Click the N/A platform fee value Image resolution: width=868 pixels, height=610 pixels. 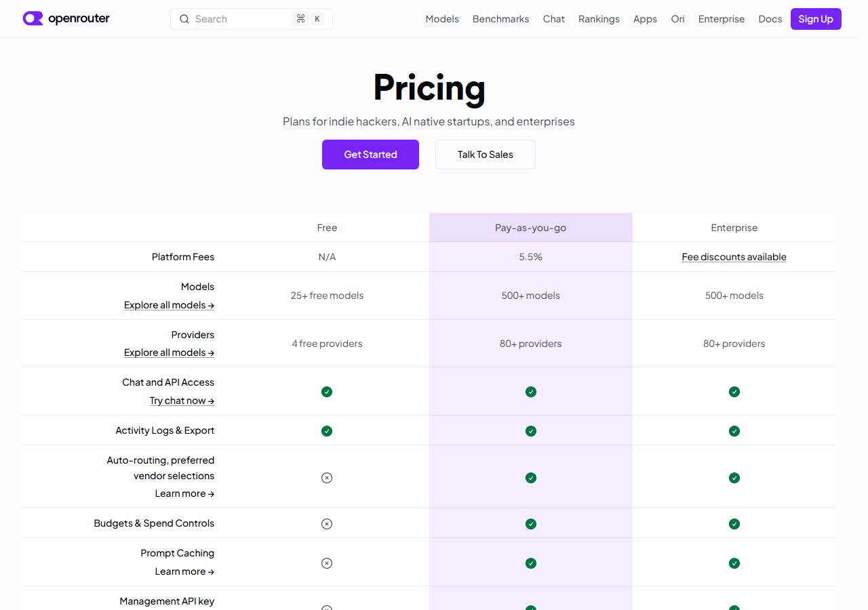pos(327,257)
